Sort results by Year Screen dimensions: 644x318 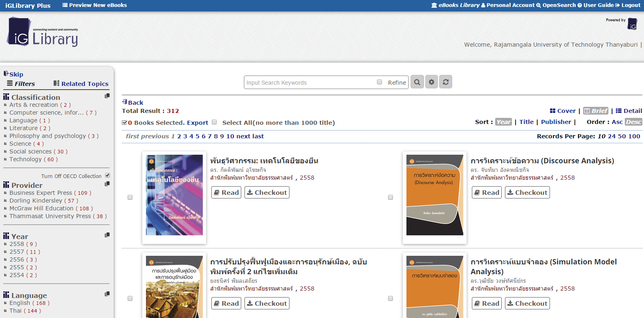click(503, 122)
